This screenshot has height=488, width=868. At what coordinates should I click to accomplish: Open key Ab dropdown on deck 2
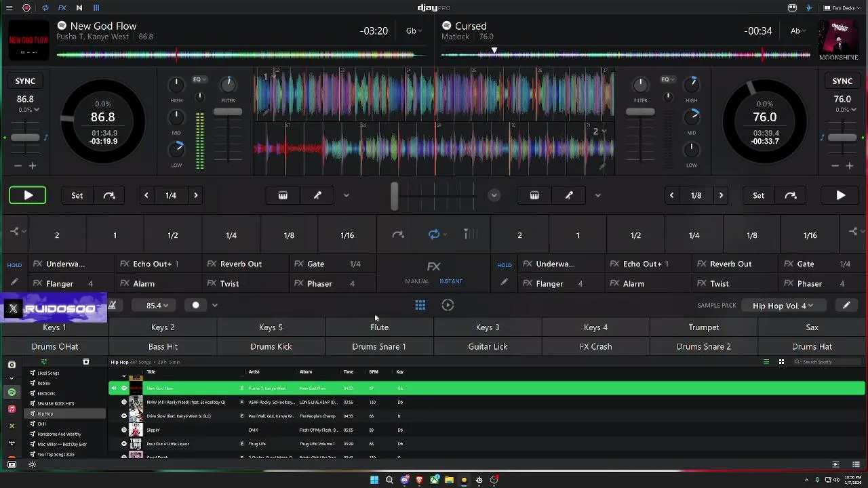[x=799, y=31]
